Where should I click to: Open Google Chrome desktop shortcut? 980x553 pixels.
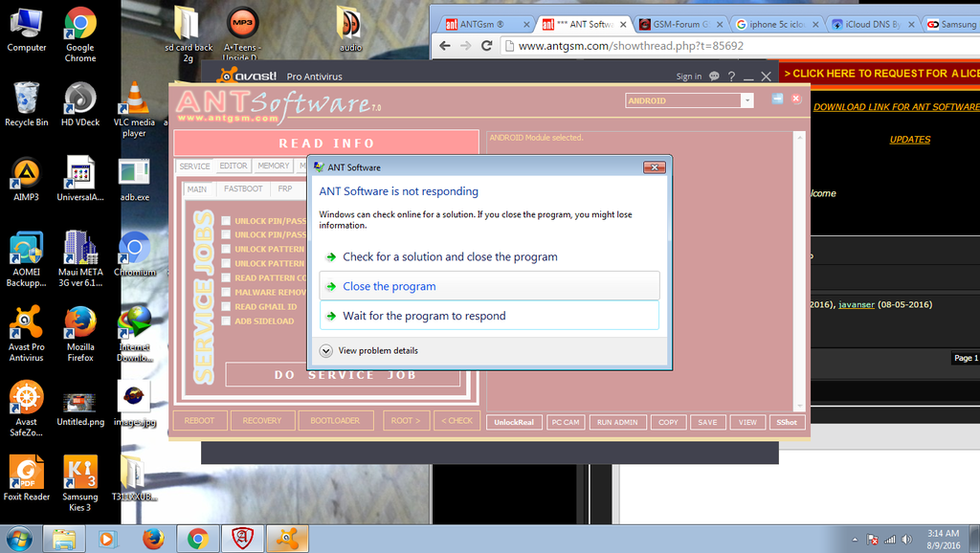[x=80, y=34]
